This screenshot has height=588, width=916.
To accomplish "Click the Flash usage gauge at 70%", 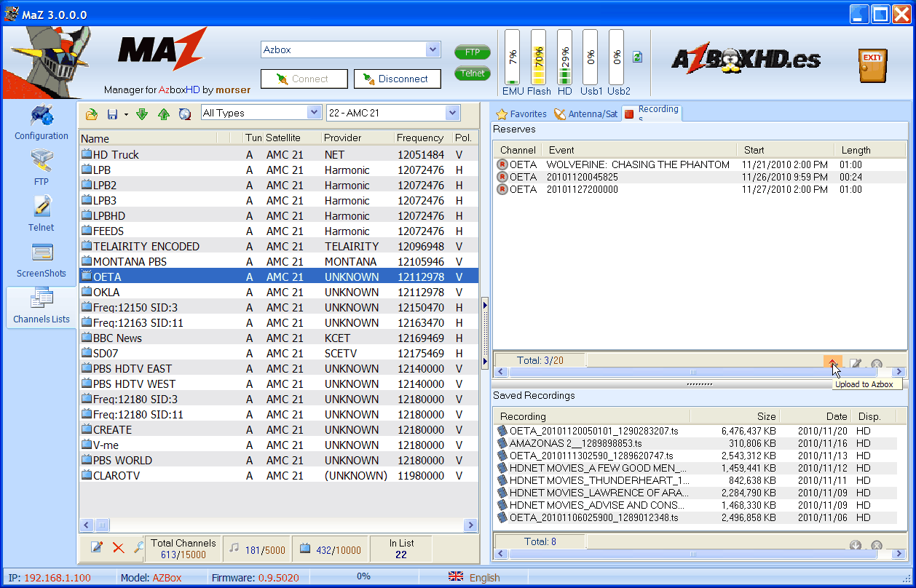I will coord(538,58).
